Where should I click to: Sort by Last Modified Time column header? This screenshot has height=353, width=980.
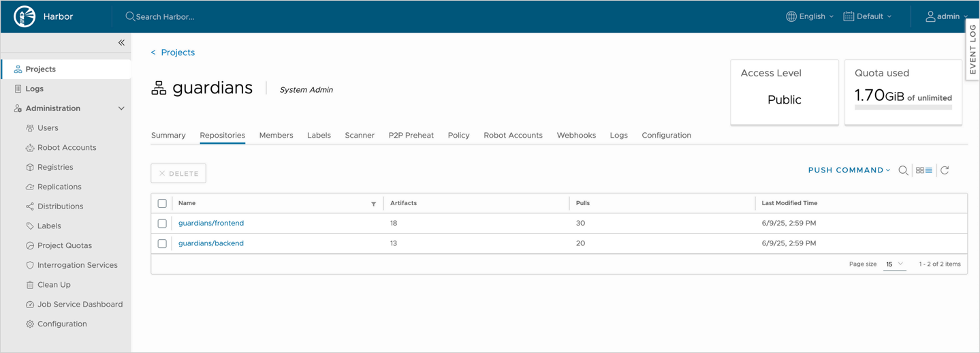pos(789,203)
